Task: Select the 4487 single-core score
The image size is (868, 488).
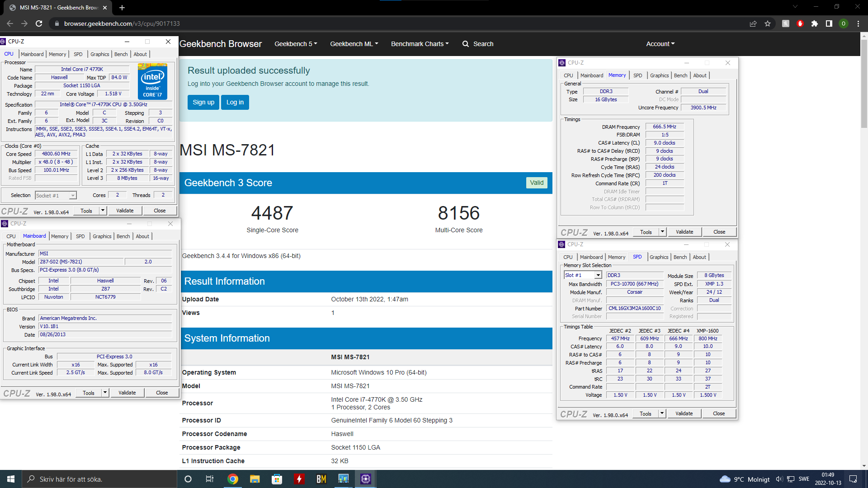Action: [272, 213]
